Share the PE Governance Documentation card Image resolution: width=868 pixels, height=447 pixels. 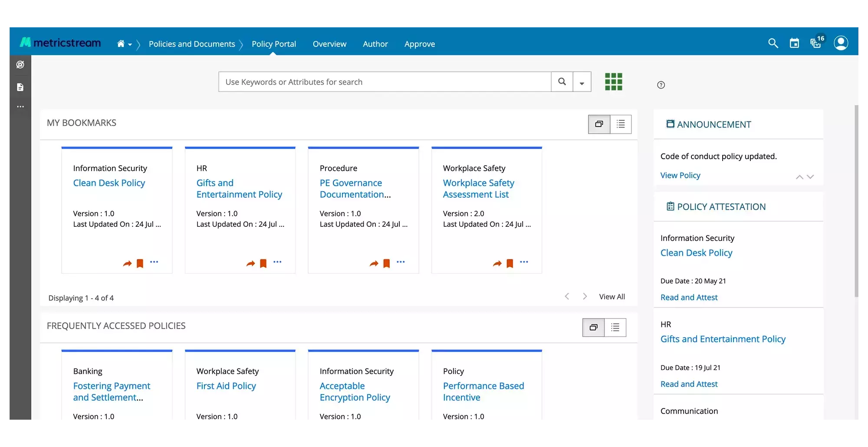pos(374,263)
